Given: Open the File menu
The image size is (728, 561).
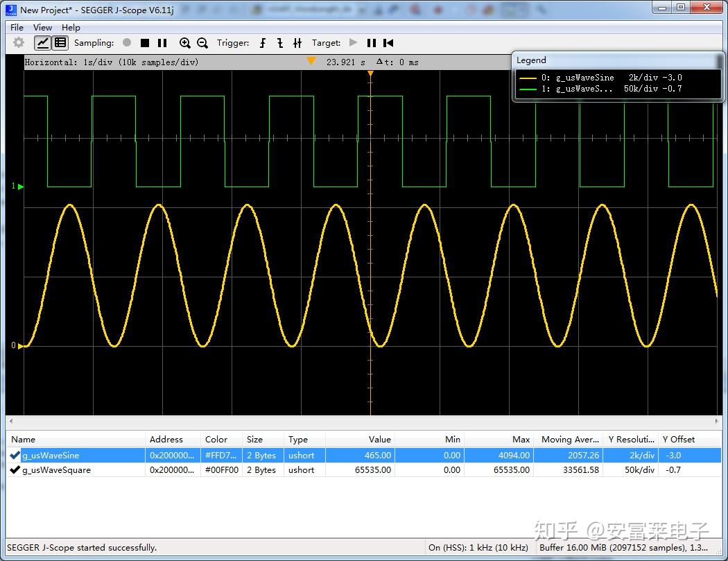Looking at the screenshot, I should (x=17, y=27).
